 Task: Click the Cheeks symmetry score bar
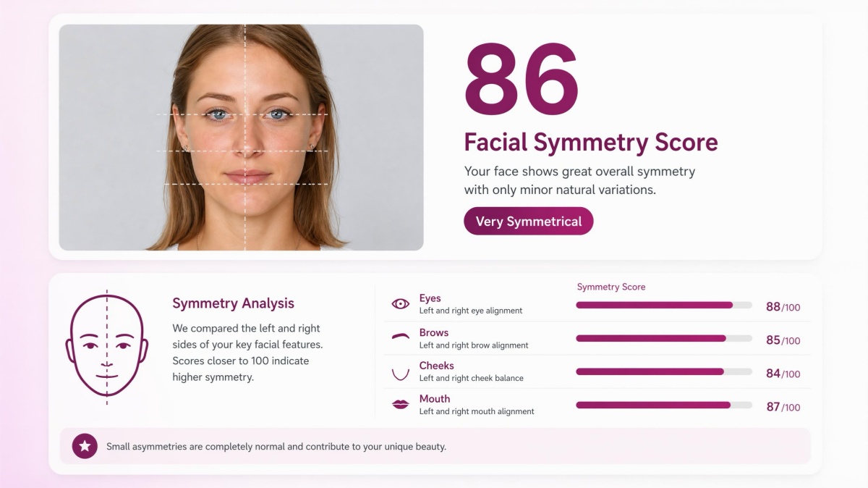click(x=664, y=372)
